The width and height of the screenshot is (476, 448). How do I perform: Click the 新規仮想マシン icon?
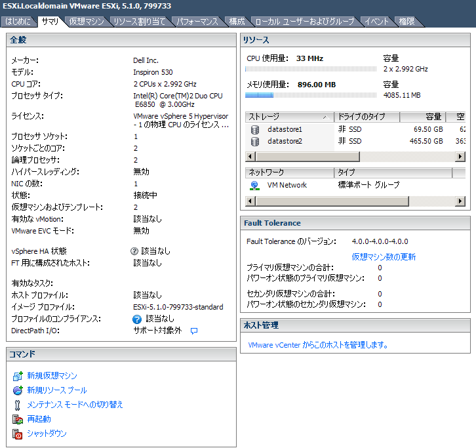(18, 376)
